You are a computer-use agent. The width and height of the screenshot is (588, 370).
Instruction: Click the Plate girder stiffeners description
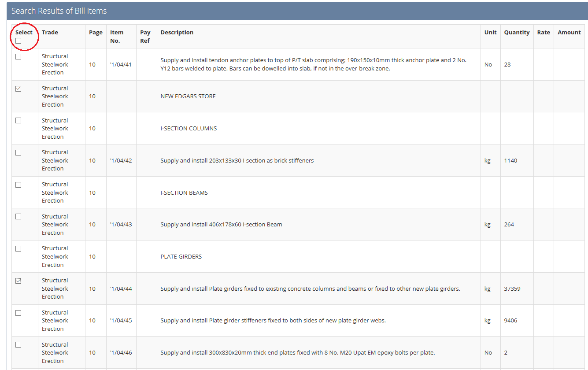click(273, 320)
